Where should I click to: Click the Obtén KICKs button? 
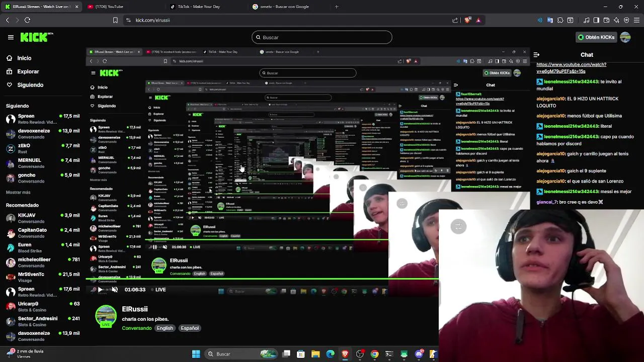(x=596, y=37)
